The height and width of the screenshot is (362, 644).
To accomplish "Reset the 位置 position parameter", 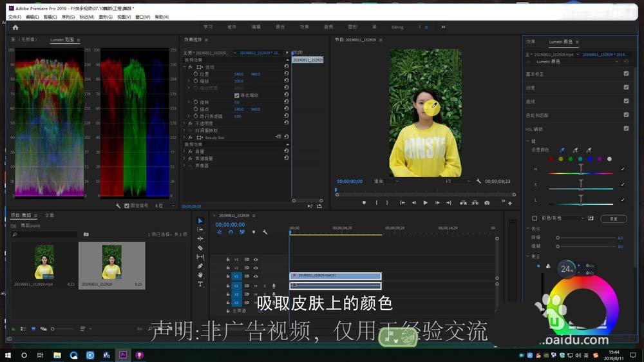I will click(x=287, y=73).
